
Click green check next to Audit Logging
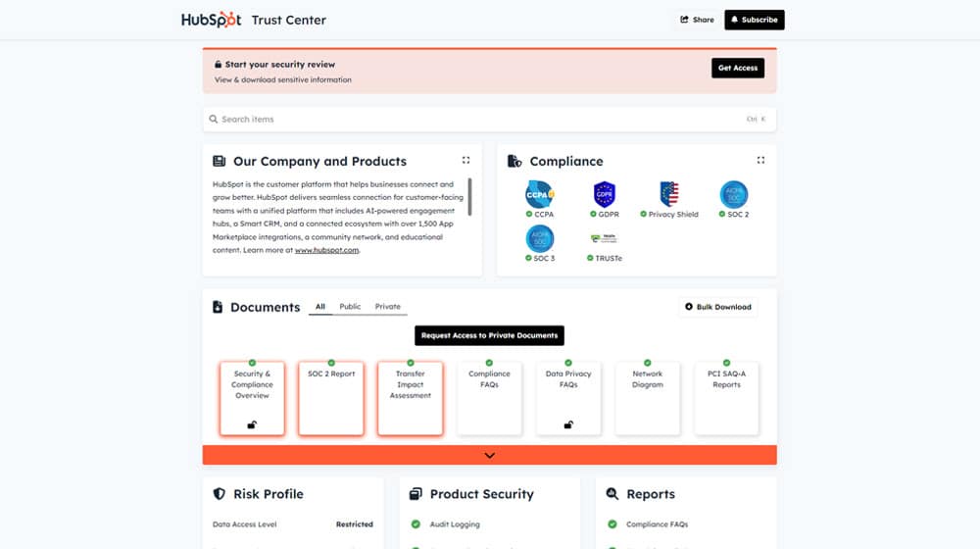point(416,524)
